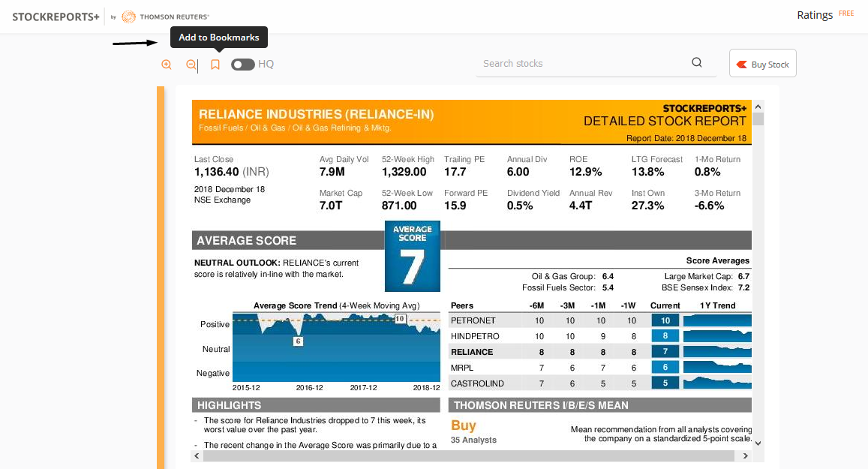Zoom in on the report
The width and height of the screenshot is (868, 469).
[x=166, y=65]
